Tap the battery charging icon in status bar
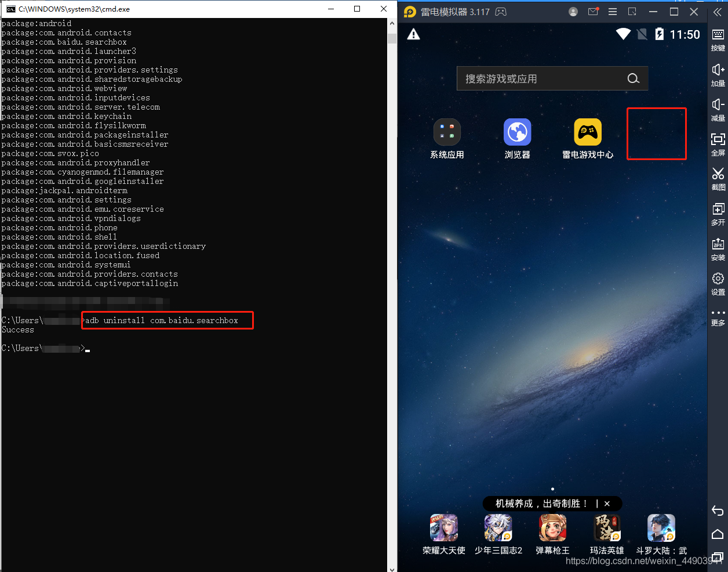The image size is (728, 572). coord(659,34)
